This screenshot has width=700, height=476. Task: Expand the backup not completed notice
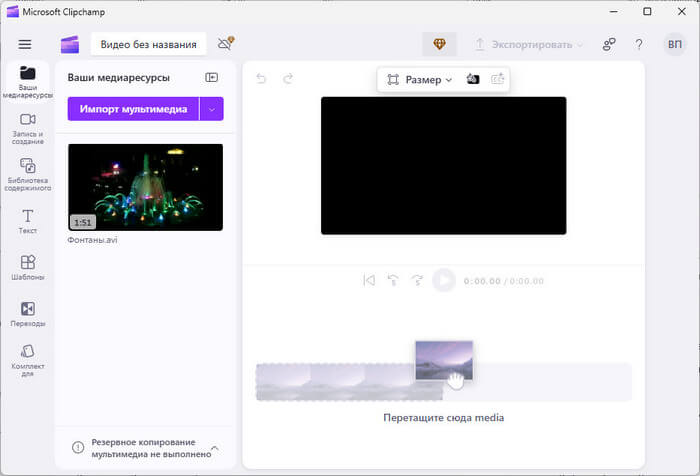(x=215, y=448)
